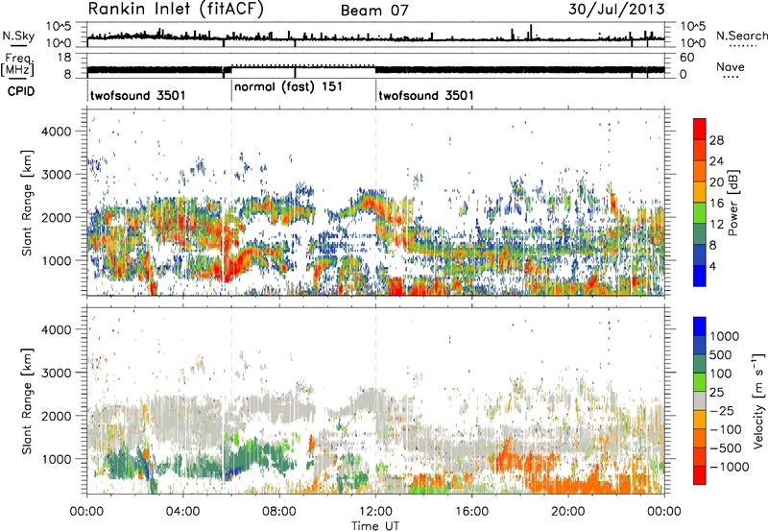The height and width of the screenshot is (532, 768).
Task: Click the 'Beam 07' label
Action: click(374, 11)
